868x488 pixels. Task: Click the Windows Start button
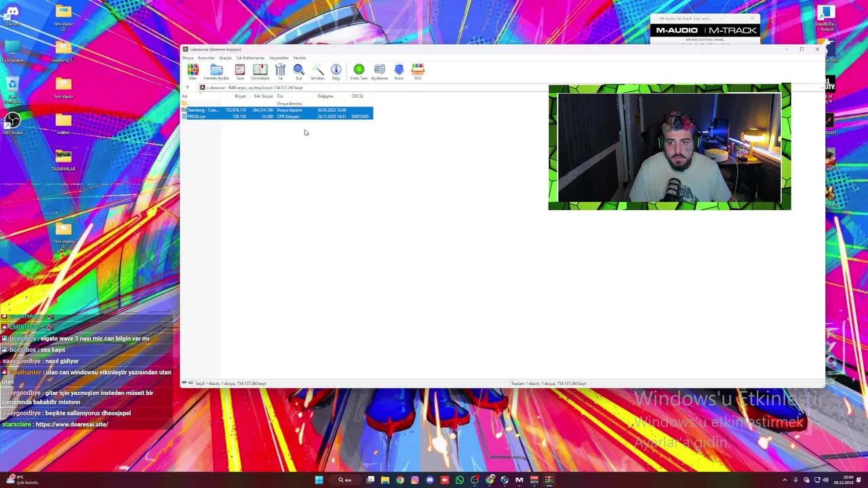(x=319, y=480)
